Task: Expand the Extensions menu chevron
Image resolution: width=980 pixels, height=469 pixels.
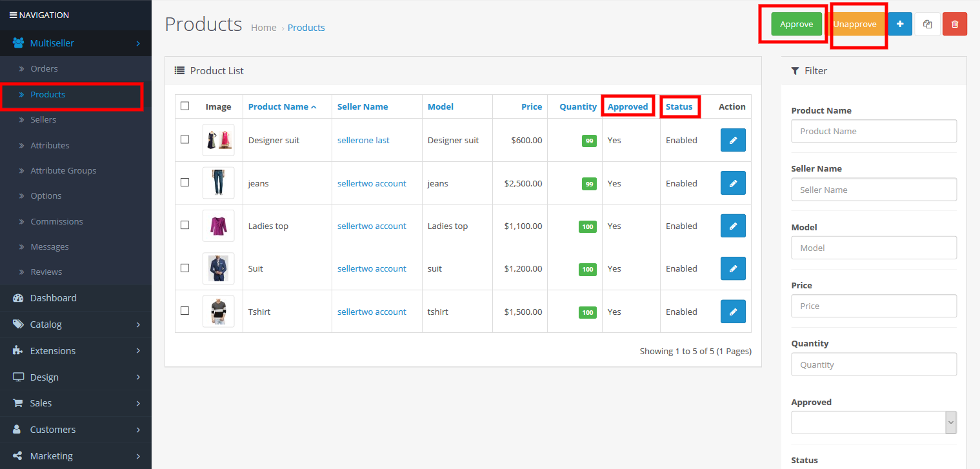Action: [138, 351]
